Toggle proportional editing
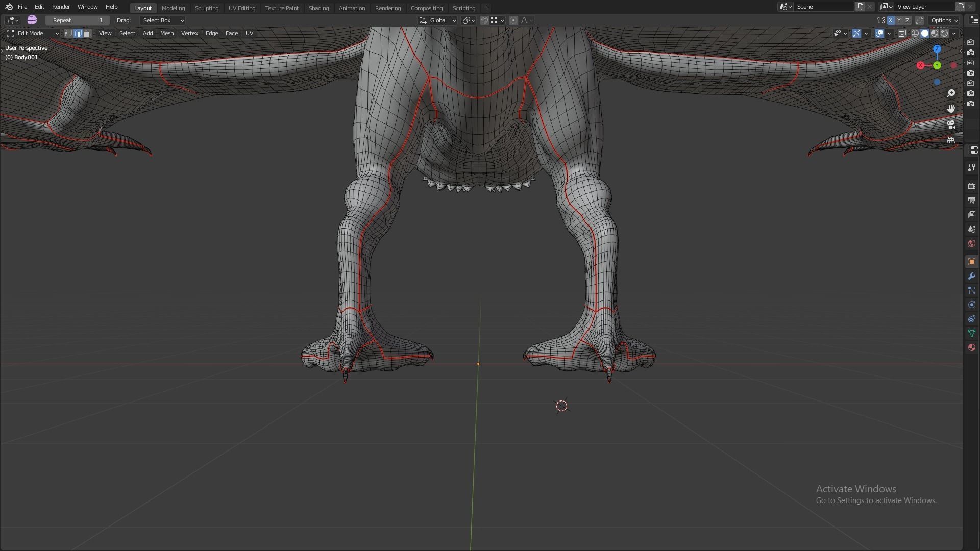980x551 pixels. pyautogui.click(x=513, y=20)
